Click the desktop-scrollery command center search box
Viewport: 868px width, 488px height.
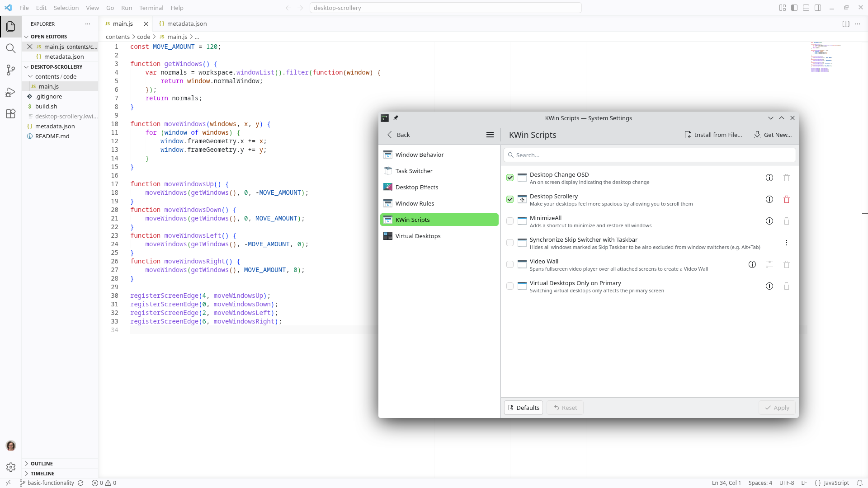click(x=445, y=8)
